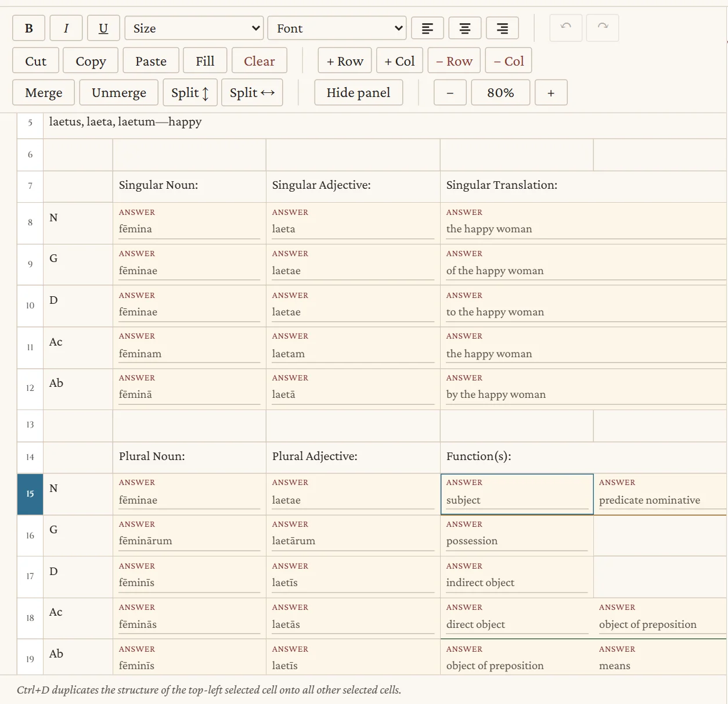
Task: Align text right
Action: click(502, 28)
